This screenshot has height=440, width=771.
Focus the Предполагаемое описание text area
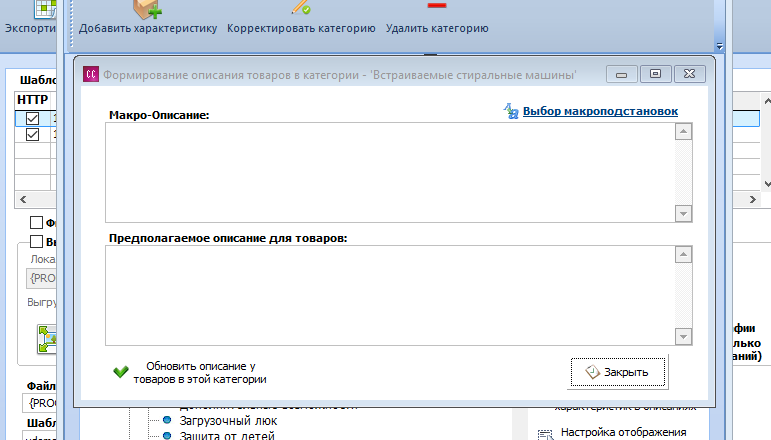389,295
